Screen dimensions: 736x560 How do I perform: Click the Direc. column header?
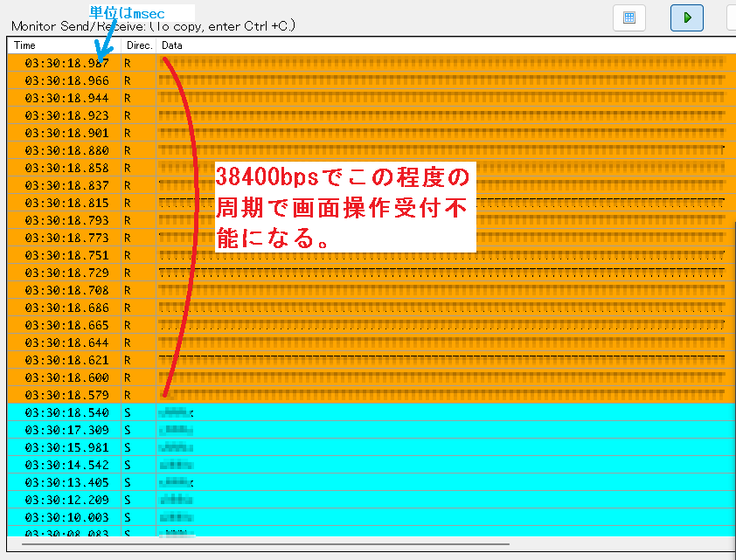click(139, 45)
